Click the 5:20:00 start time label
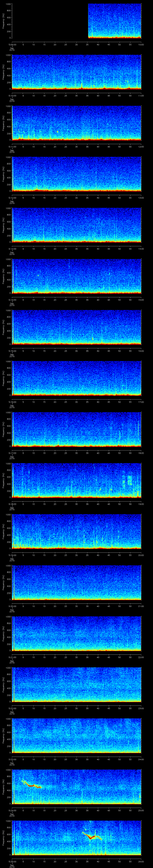 [x=12, y=606]
